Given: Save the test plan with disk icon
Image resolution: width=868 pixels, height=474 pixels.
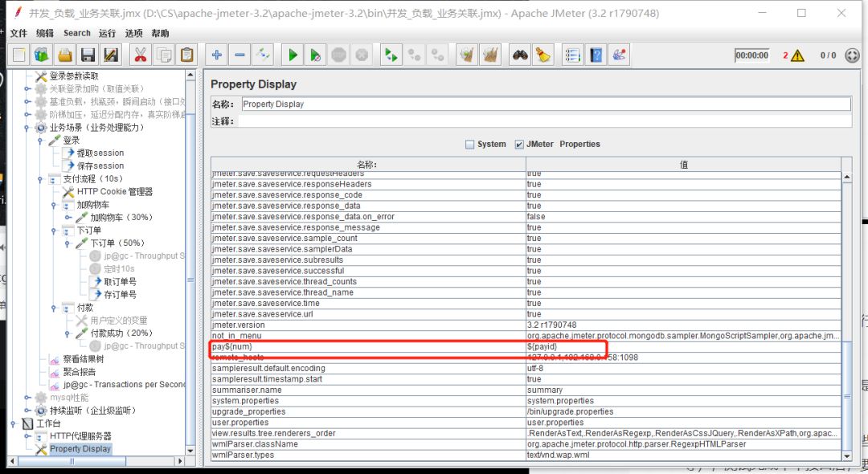Looking at the screenshot, I should click(x=88, y=55).
